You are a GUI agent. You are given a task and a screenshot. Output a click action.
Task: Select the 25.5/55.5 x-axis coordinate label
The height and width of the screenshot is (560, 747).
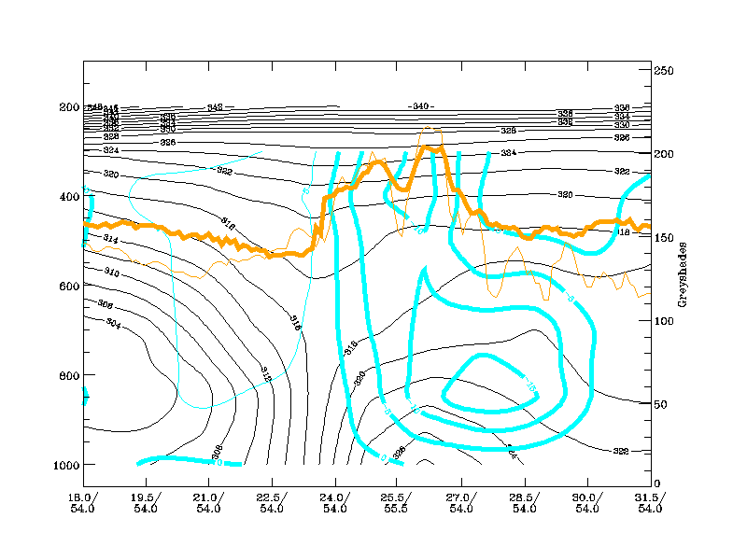398,503
